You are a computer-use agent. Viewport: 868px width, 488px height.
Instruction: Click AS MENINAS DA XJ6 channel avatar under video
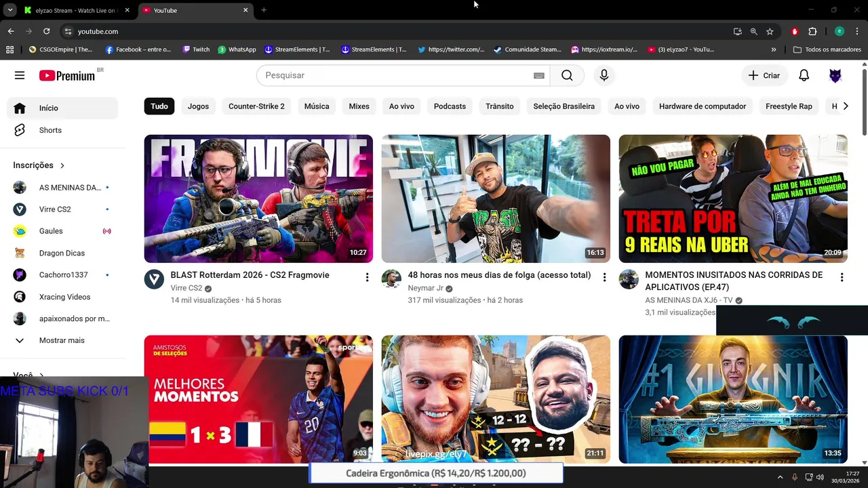629,279
